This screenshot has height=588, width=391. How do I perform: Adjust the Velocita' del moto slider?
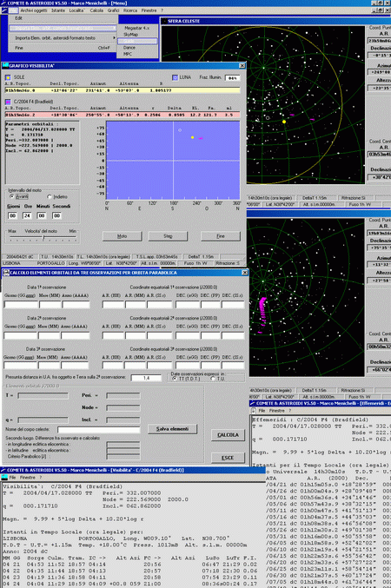point(43,238)
